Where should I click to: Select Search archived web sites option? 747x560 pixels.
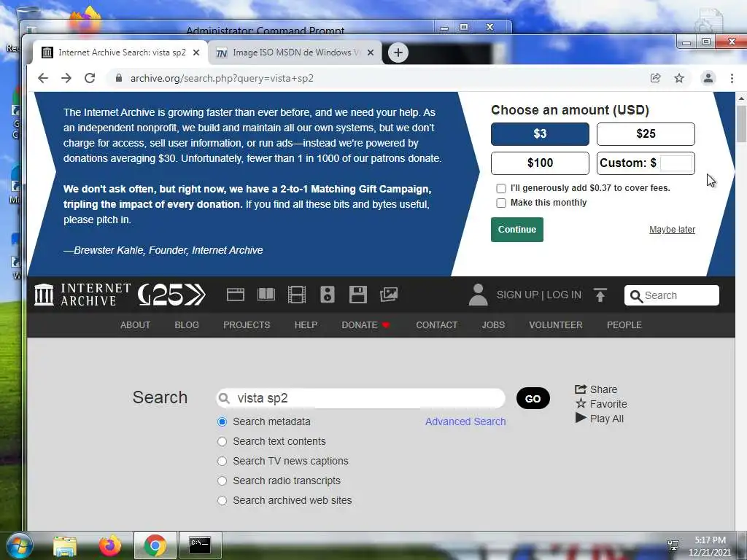tap(222, 500)
